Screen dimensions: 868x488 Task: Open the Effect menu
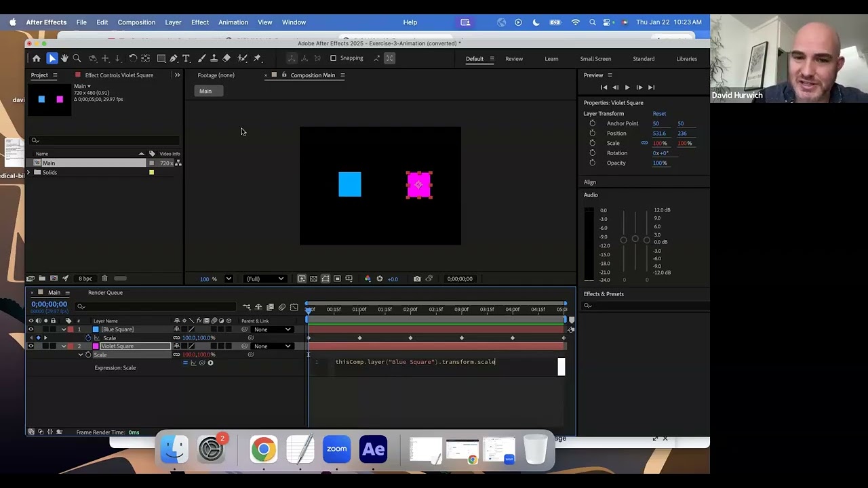200,22
